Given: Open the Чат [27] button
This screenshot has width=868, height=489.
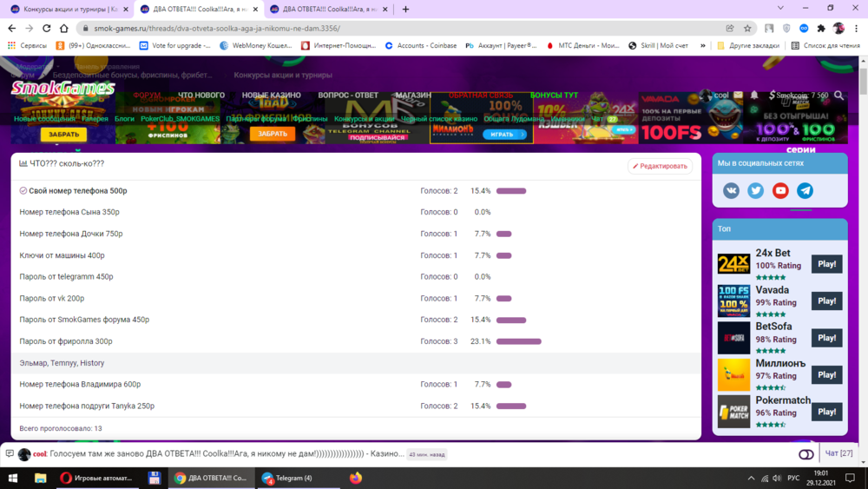Looking at the screenshot, I should point(838,453).
